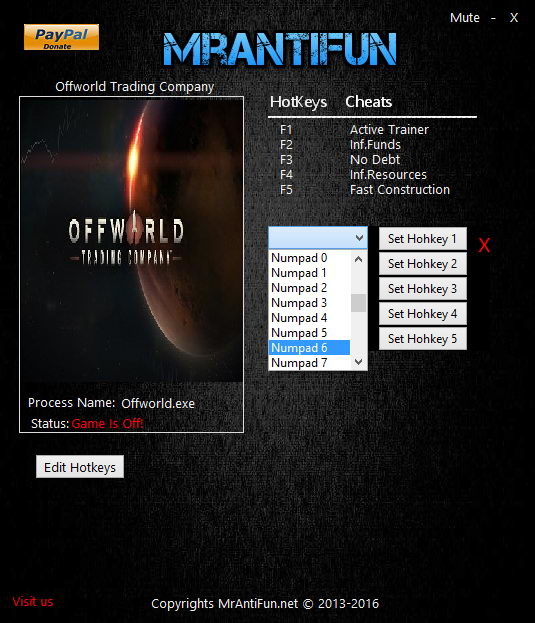Click the Offworld.exe process name
This screenshot has height=623, width=535.
click(x=158, y=404)
